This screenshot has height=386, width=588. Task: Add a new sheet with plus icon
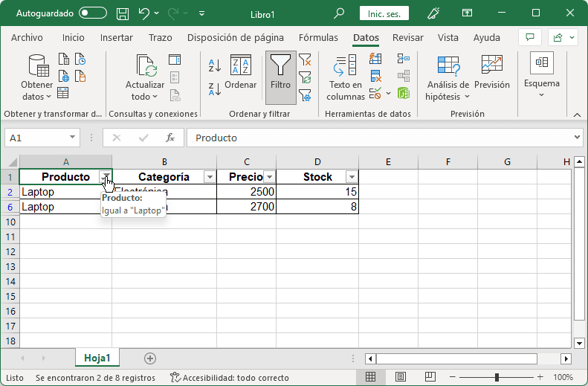point(150,358)
